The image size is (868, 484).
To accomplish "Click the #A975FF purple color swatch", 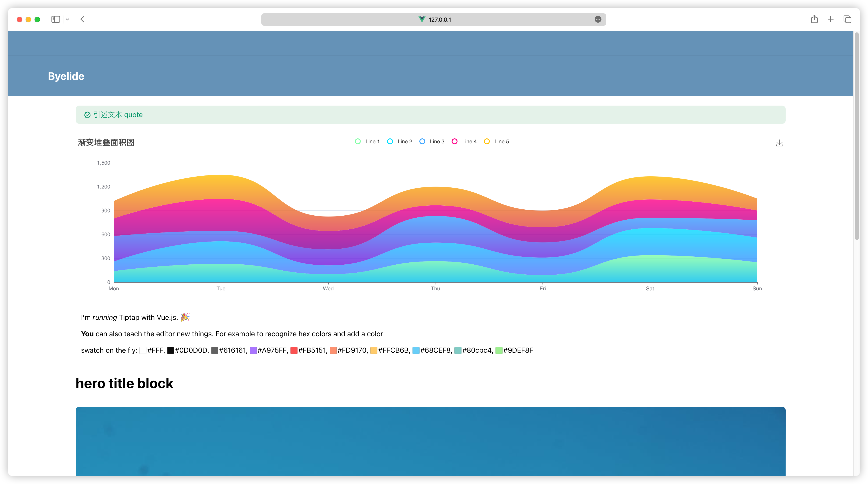I will pos(253,350).
